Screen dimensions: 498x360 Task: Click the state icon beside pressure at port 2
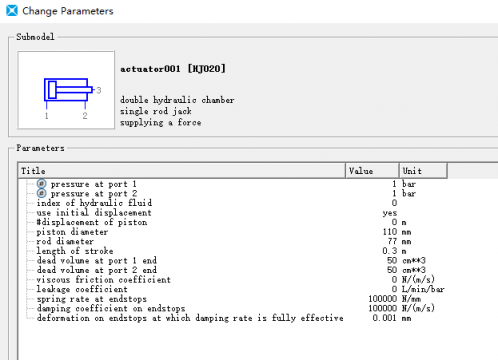(41, 193)
